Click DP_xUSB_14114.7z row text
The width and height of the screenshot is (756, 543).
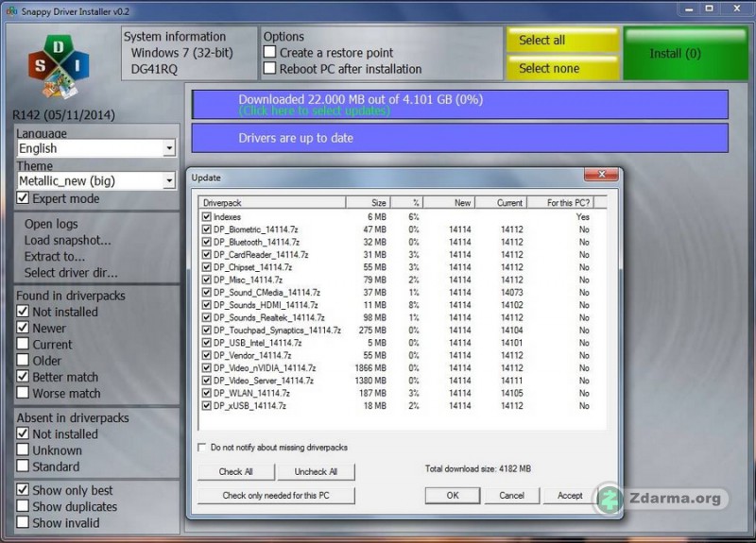pos(249,406)
